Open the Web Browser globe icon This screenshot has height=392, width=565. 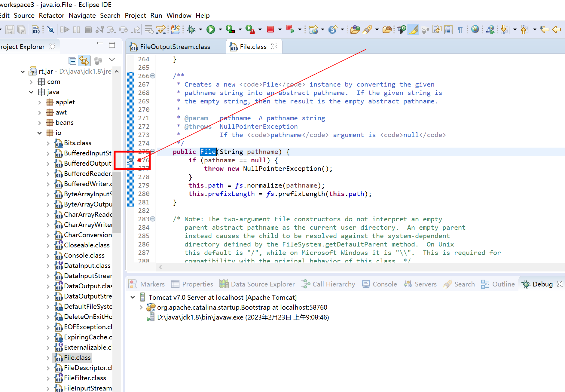click(x=475, y=29)
